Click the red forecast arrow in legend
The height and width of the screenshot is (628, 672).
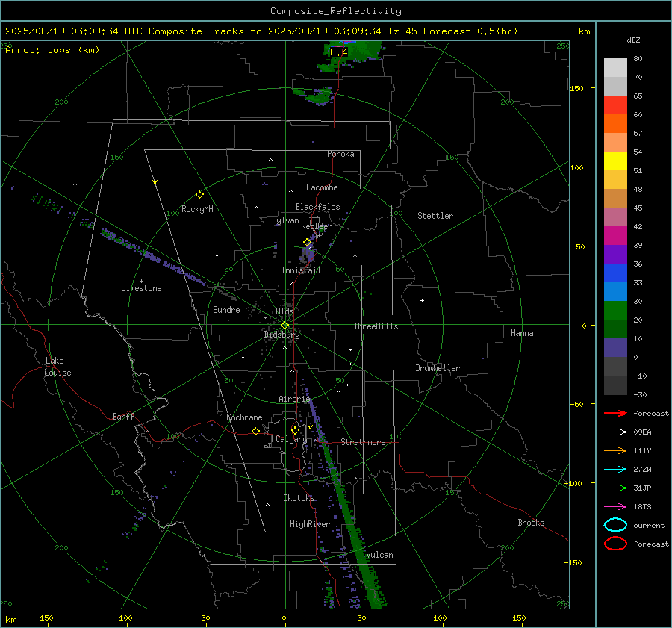click(615, 413)
